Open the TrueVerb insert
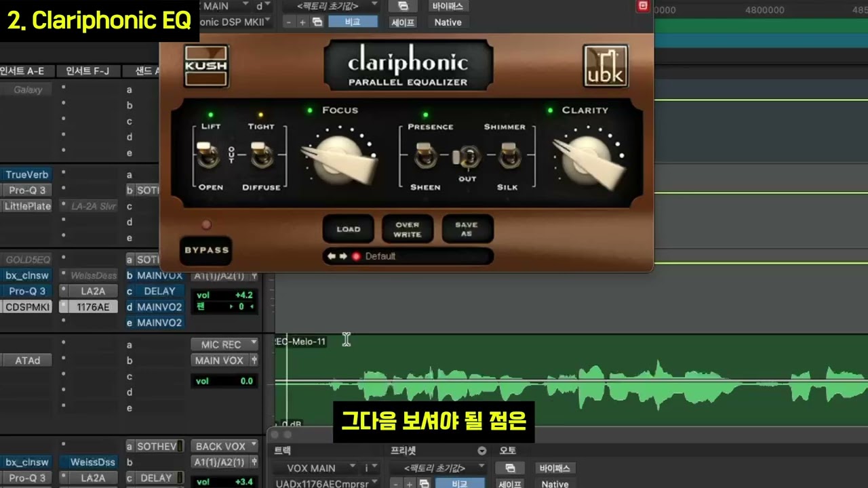This screenshot has width=868, height=488. 27,175
